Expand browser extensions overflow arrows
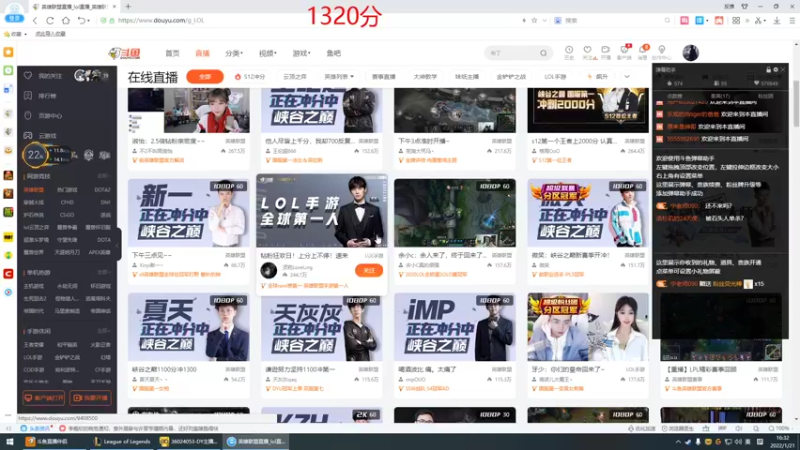Viewport: 800px width, 450px height. click(747, 20)
